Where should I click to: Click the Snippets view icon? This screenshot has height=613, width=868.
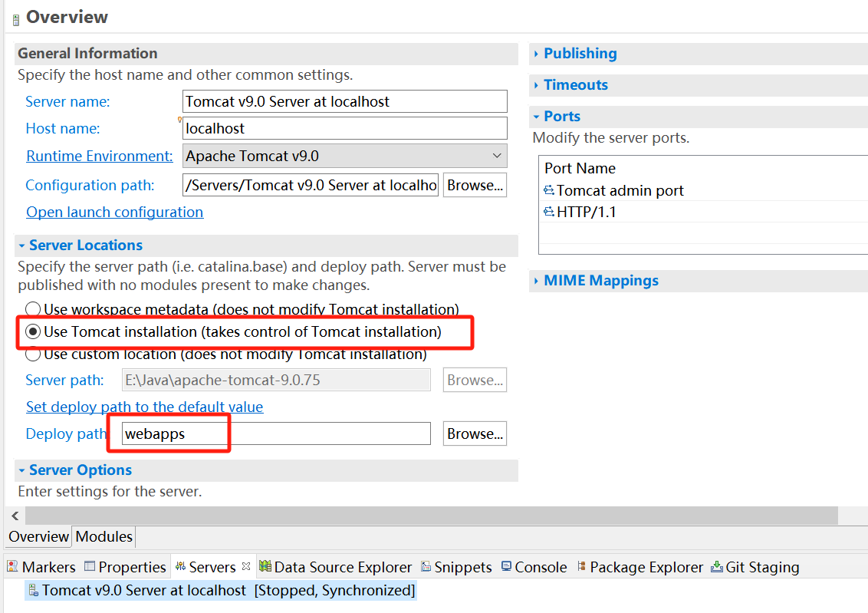[426, 566]
